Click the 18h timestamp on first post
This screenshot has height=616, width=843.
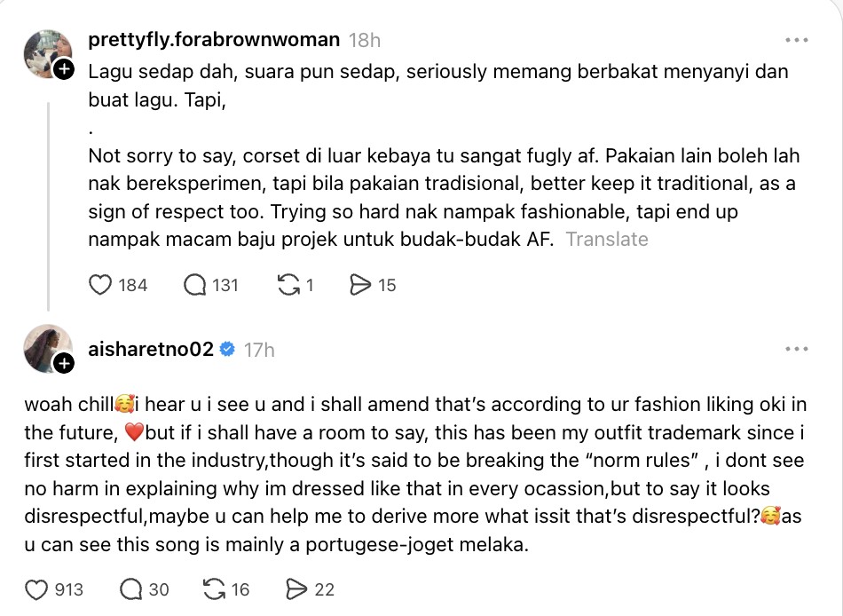(x=365, y=40)
